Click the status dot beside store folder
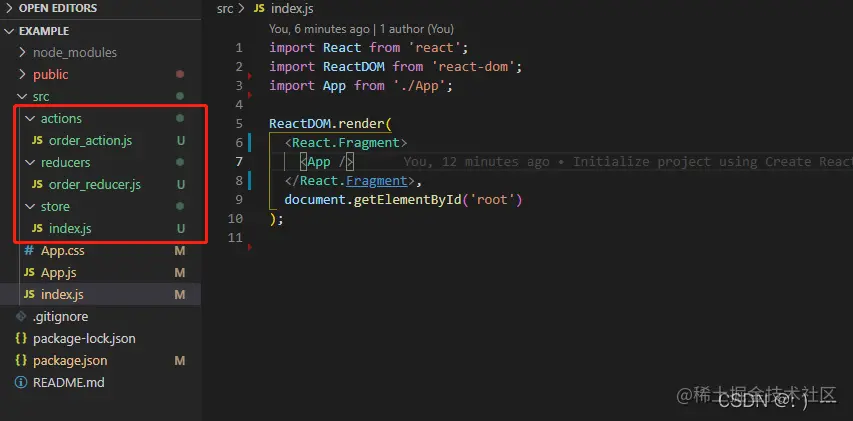Screen dimensions: 853x421 [x=180, y=206]
